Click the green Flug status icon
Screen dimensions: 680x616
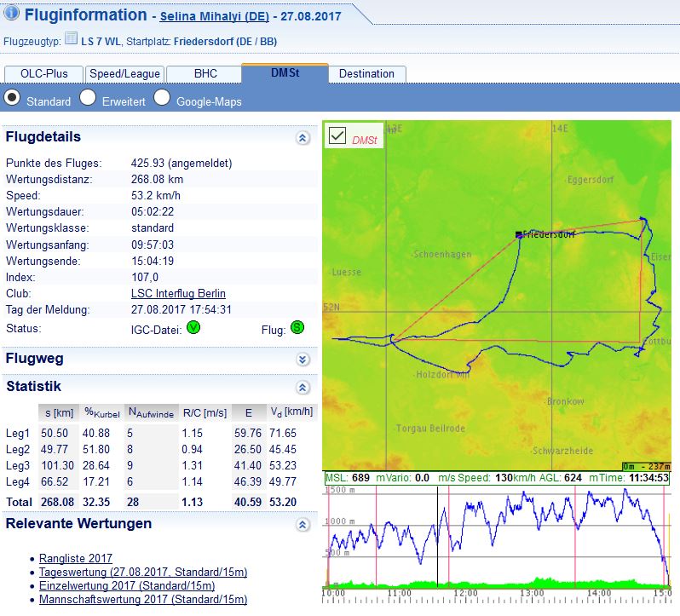297,328
